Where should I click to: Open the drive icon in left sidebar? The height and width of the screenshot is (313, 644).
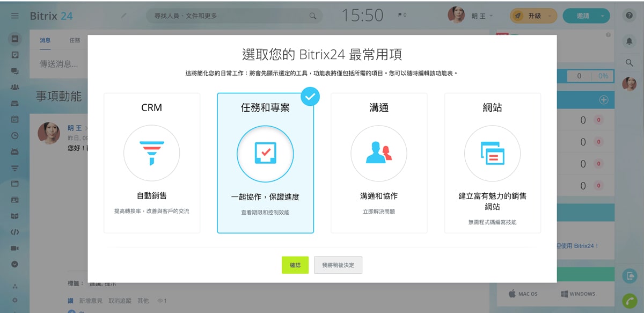coord(15,103)
